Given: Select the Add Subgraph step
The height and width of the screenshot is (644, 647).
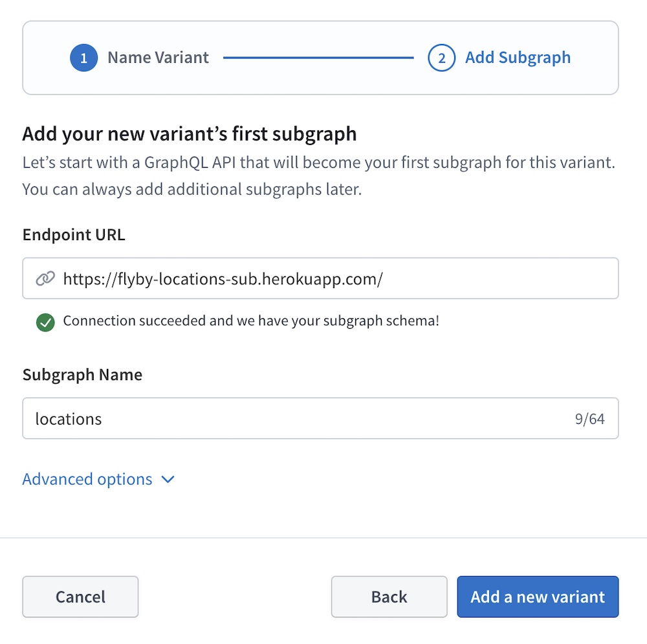Looking at the screenshot, I should coord(518,58).
